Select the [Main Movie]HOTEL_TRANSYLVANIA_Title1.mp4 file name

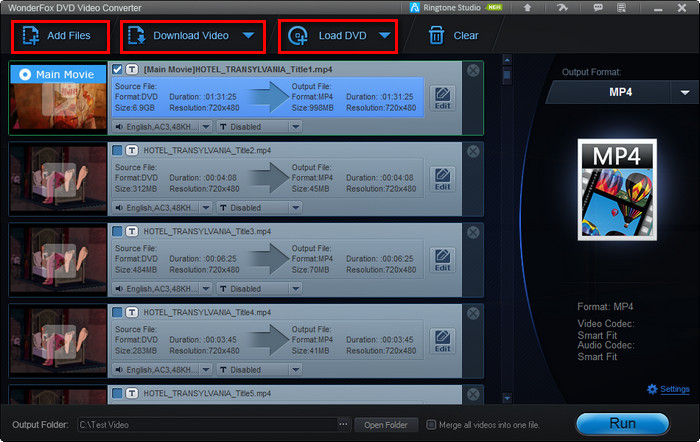click(238, 69)
